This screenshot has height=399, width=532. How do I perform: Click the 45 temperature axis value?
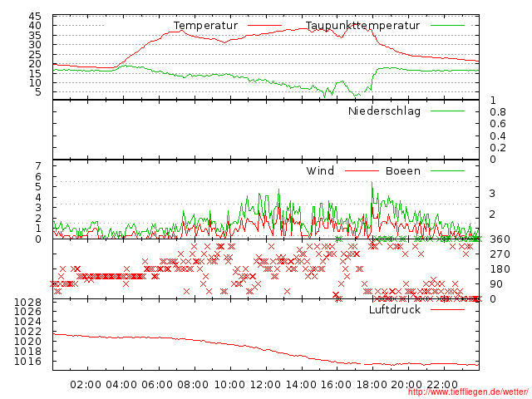tap(35, 16)
